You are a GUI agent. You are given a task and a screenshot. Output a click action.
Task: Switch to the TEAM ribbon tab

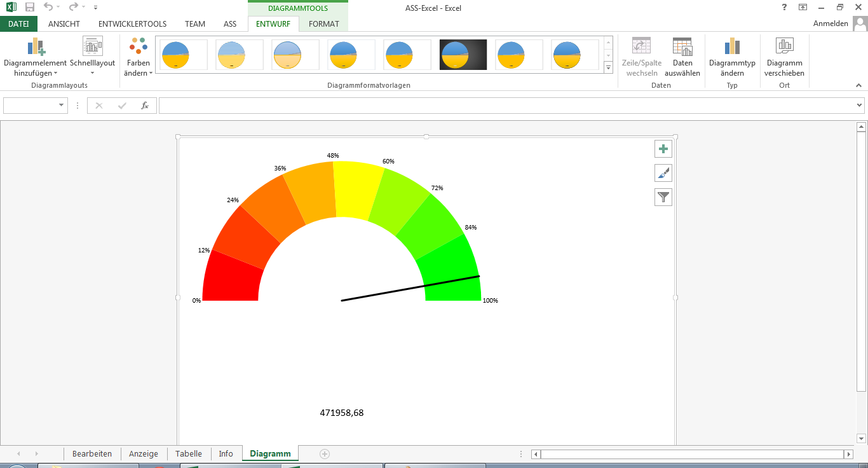195,24
